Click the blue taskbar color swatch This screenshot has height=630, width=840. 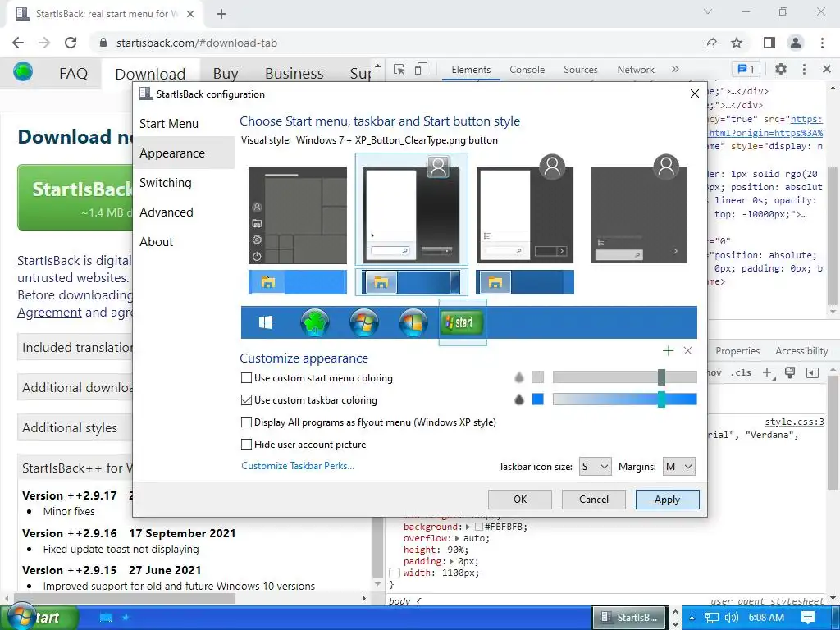click(538, 399)
